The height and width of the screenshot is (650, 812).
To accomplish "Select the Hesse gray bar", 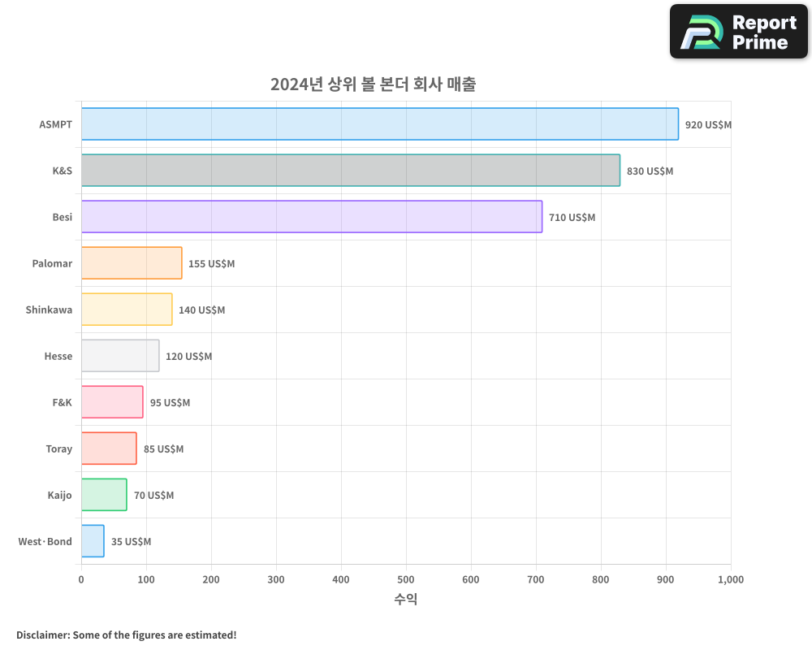I will [x=119, y=356].
